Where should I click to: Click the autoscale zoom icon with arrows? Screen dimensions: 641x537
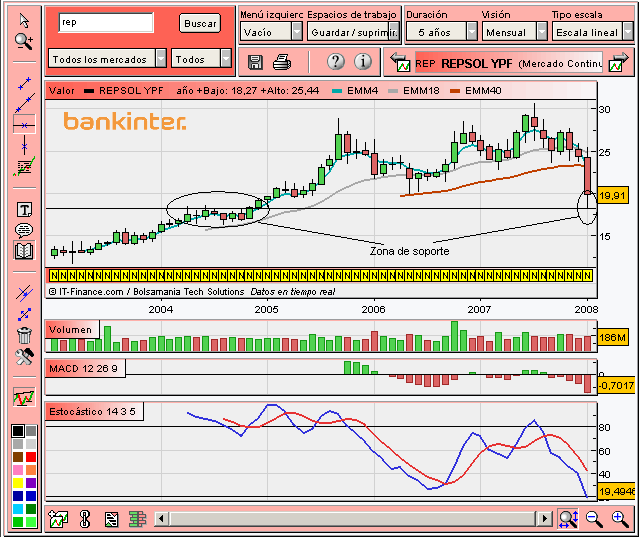point(568,519)
